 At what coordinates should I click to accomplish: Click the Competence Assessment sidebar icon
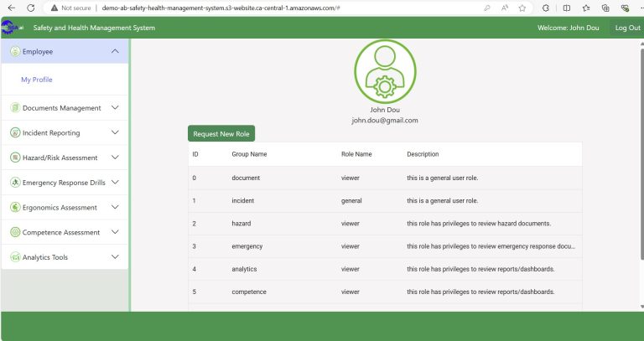click(15, 232)
